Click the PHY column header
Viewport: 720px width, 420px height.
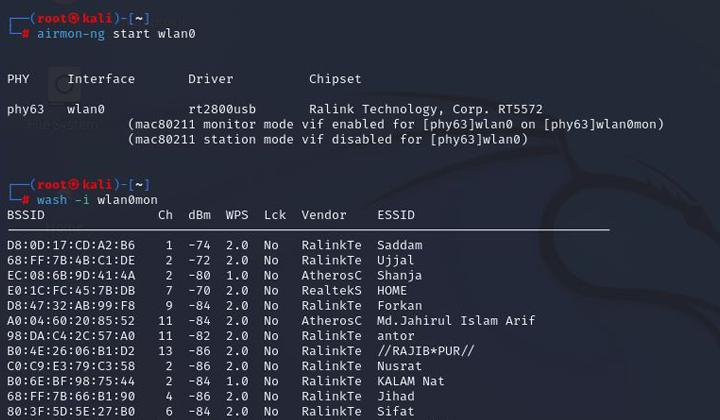click(x=18, y=79)
